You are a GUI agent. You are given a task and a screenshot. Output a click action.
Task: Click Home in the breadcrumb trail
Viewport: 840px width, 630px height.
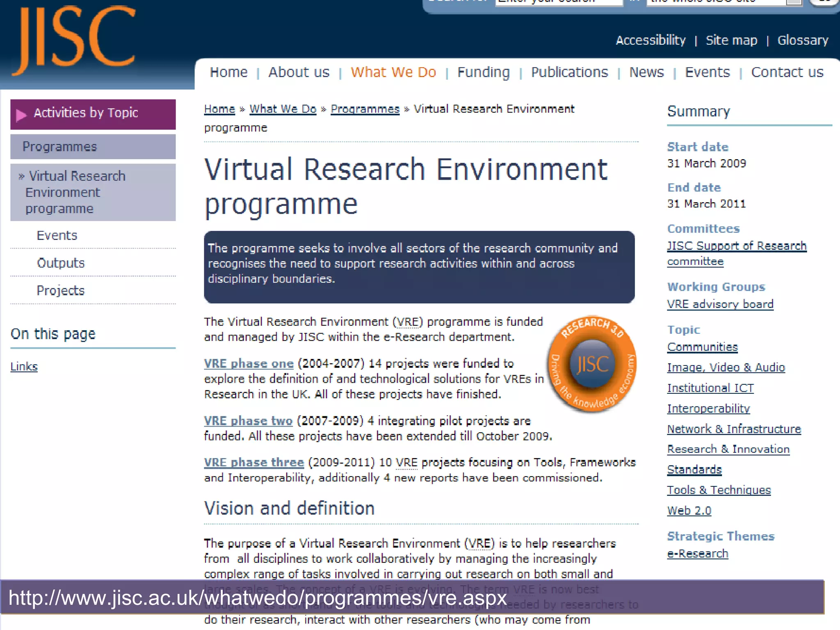[x=219, y=109]
